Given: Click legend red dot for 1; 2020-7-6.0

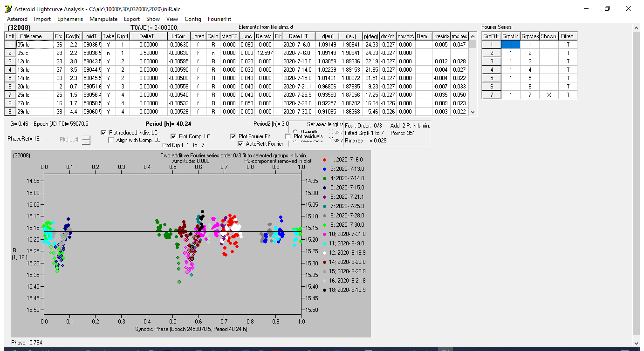Looking at the screenshot, I should point(325,160).
